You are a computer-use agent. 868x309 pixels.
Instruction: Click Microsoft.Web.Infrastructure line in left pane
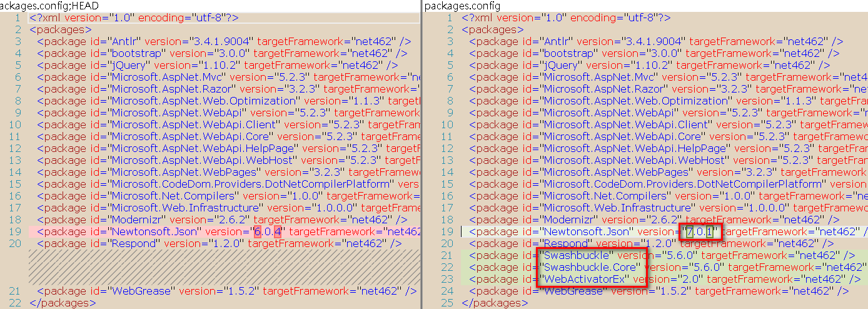tap(228, 208)
